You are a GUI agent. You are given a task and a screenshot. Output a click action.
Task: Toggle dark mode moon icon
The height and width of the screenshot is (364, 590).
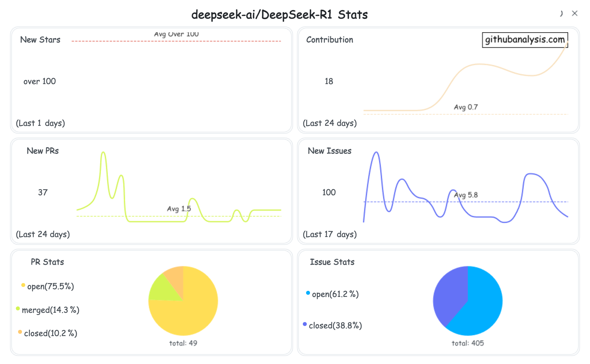pyautogui.click(x=561, y=14)
